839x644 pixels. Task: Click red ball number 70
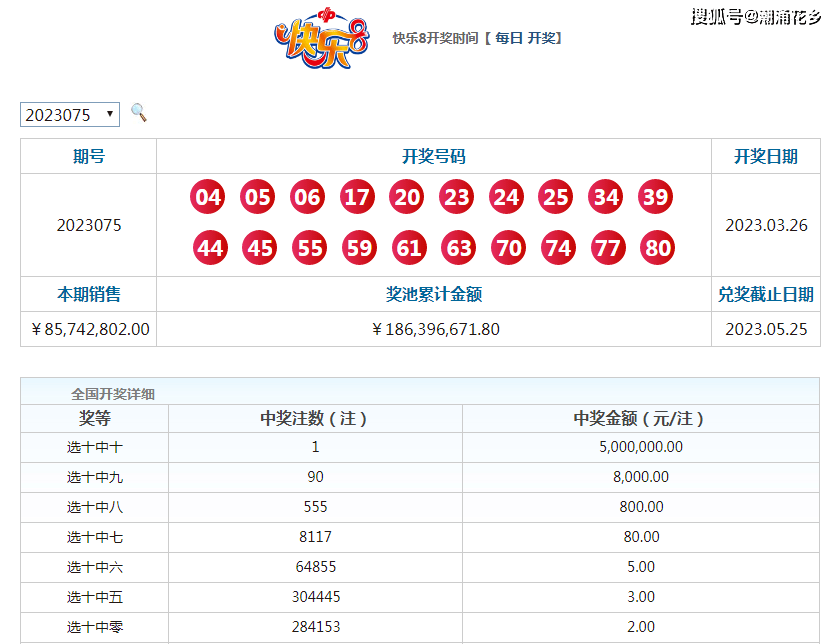(508, 248)
